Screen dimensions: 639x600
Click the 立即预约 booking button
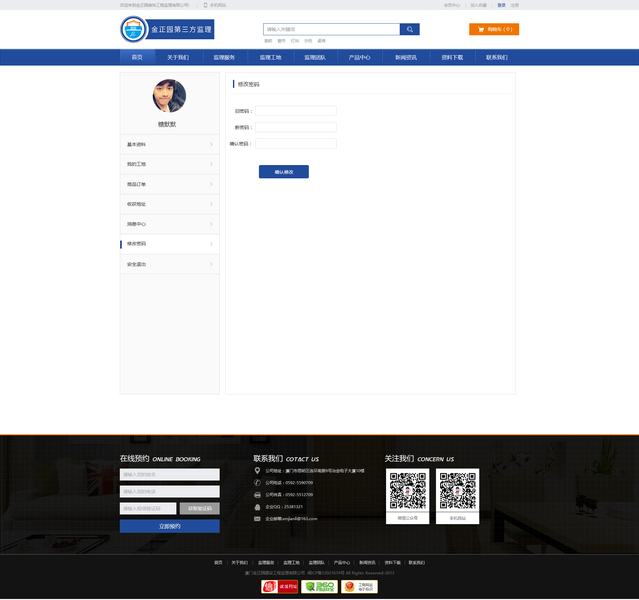170,526
